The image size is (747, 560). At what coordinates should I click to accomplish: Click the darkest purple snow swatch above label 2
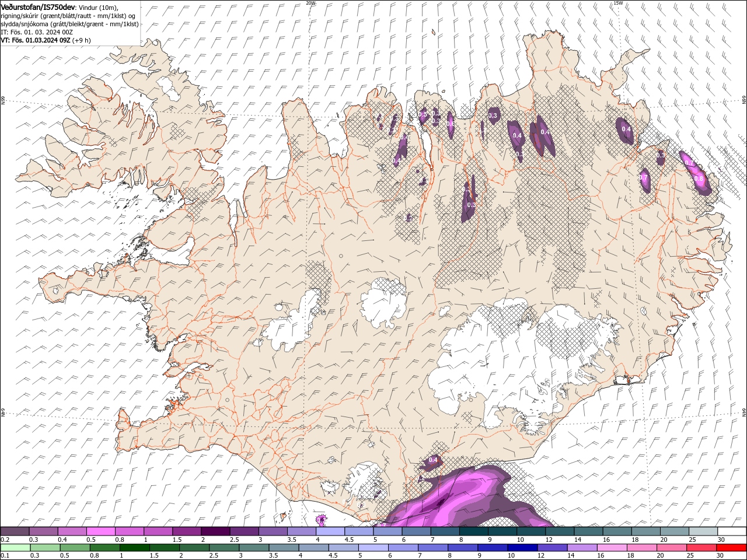point(215,531)
